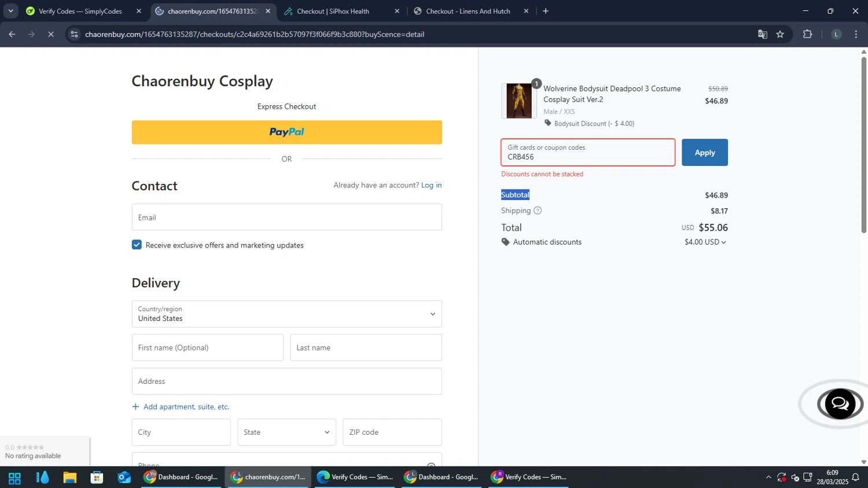The image size is (868, 488).
Task: Click the Last name field
Action: [x=366, y=347]
